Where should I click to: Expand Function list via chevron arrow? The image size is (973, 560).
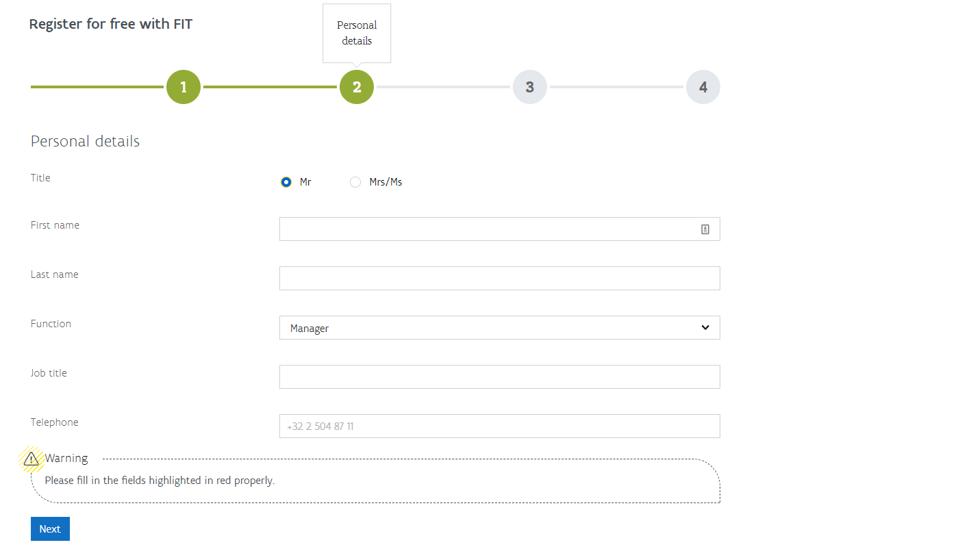(x=705, y=327)
